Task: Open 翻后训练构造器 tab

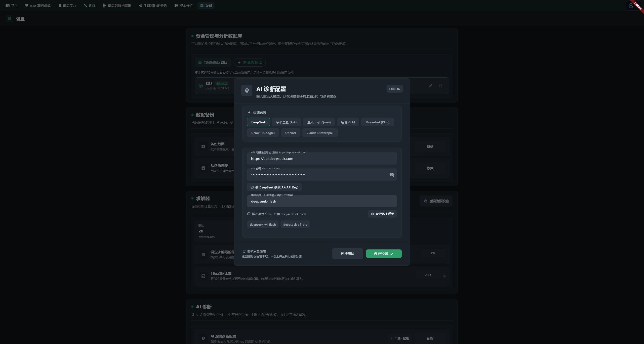Action: coord(117,6)
